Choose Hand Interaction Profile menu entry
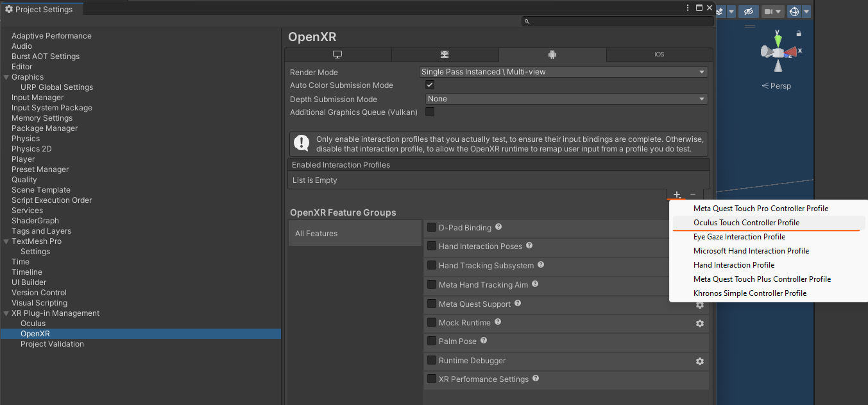Image resolution: width=868 pixels, height=405 pixels. point(769,265)
